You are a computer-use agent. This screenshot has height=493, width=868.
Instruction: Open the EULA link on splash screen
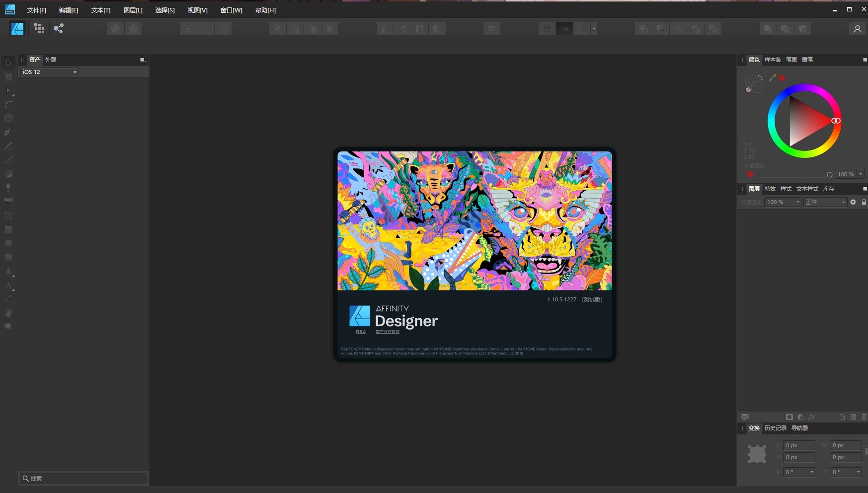point(361,332)
